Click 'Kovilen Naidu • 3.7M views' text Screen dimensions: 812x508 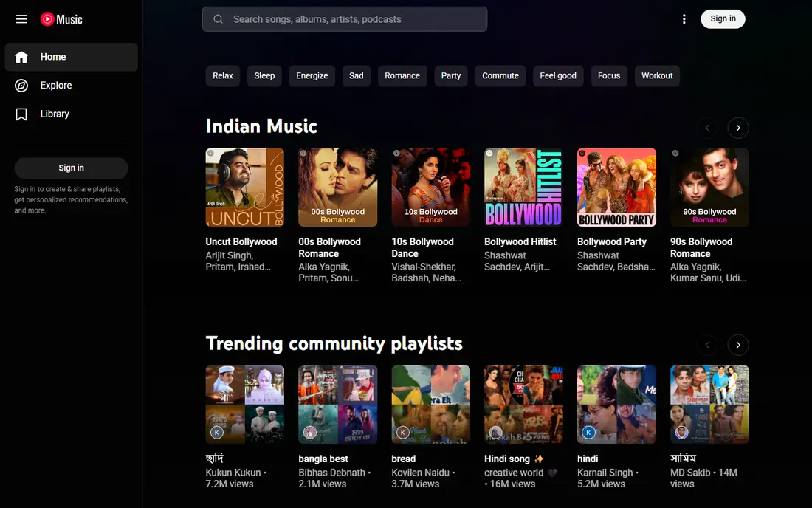click(423, 478)
